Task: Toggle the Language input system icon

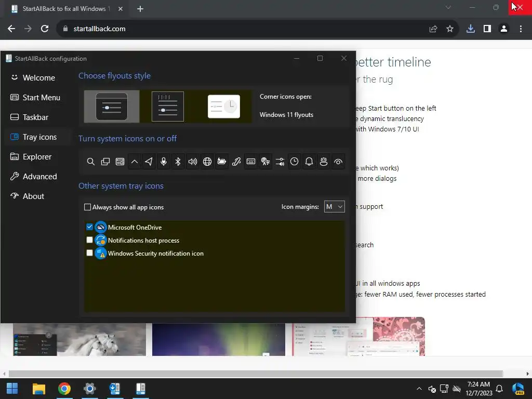Action: pos(265,162)
